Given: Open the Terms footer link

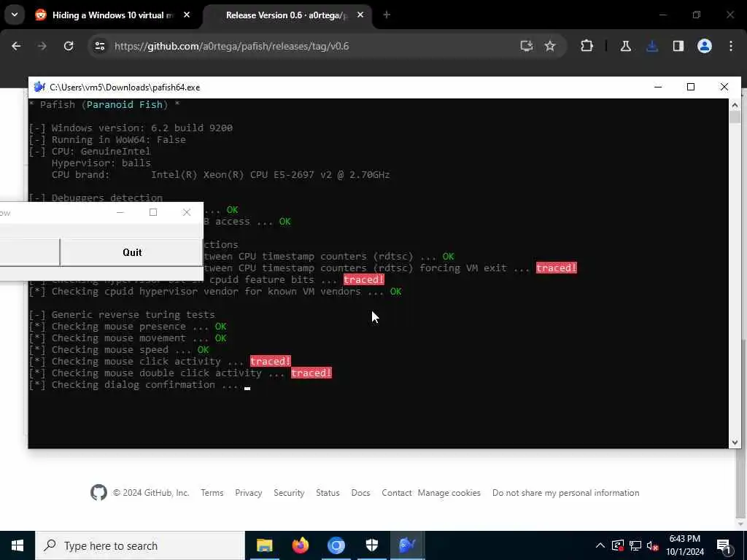Looking at the screenshot, I should pyautogui.click(x=212, y=493).
